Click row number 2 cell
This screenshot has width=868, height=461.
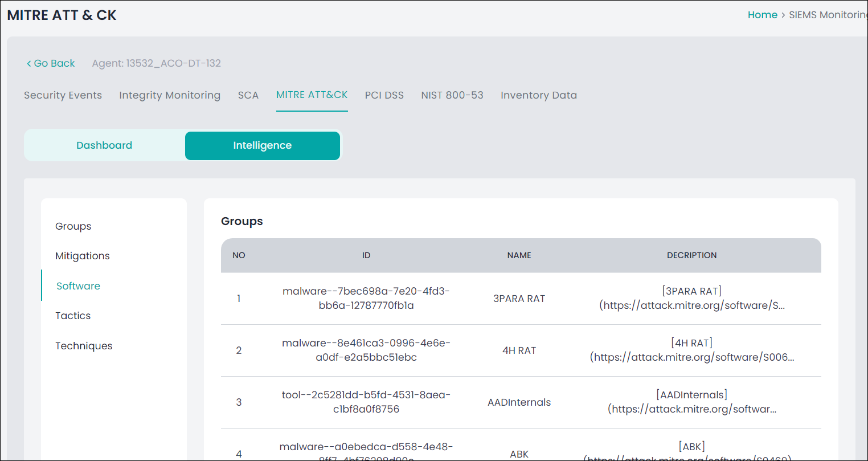click(x=239, y=350)
